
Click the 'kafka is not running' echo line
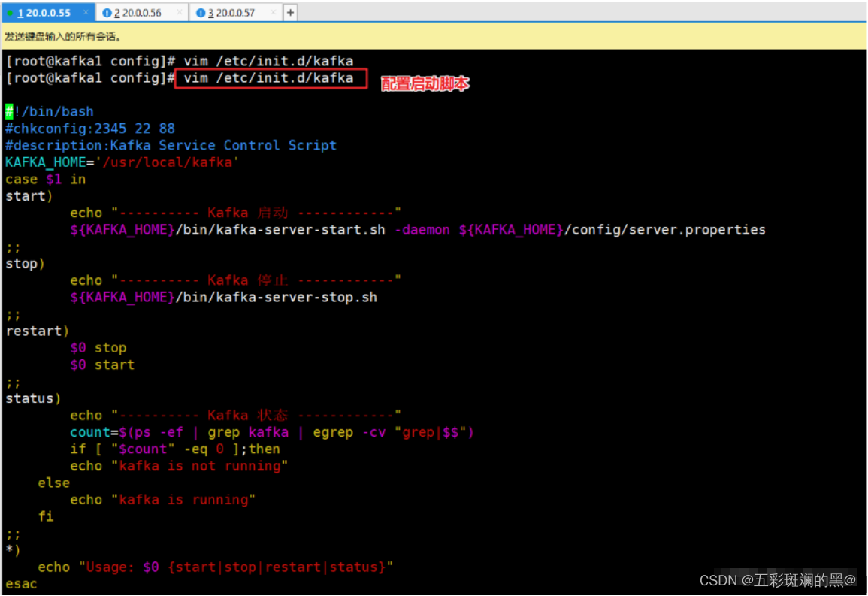tap(179, 466)
